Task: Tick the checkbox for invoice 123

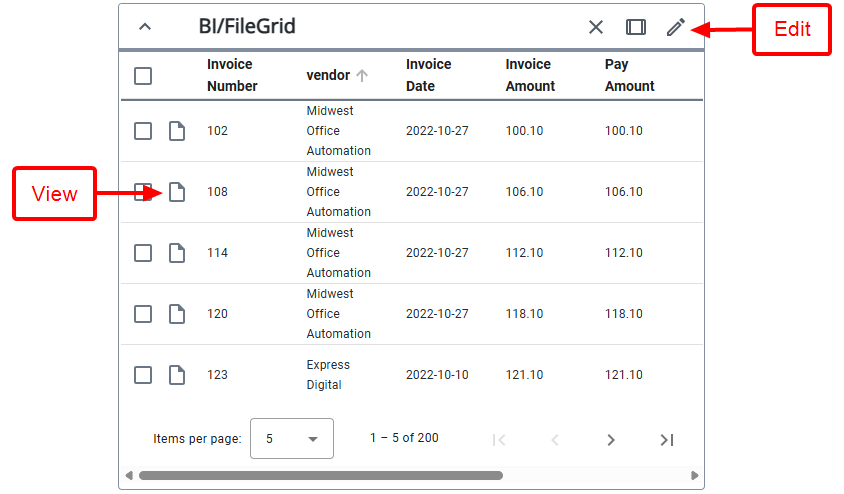Action: 143,375
